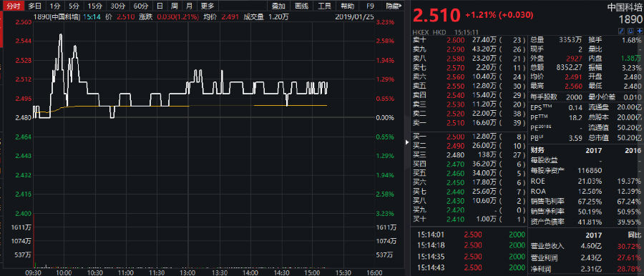Open the 工具 tools menu
Viewport: 644px width, 276px height.
point(324,6)
